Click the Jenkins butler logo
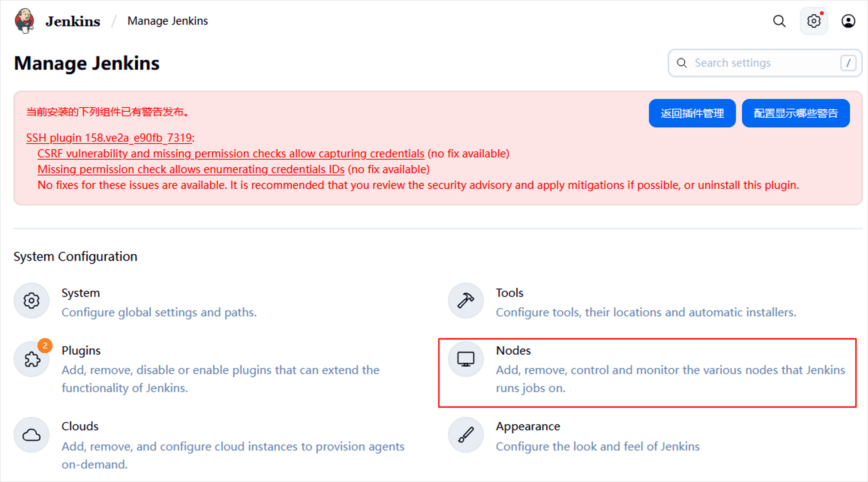This screenshot has width=868, height=482. pos(24,21)
